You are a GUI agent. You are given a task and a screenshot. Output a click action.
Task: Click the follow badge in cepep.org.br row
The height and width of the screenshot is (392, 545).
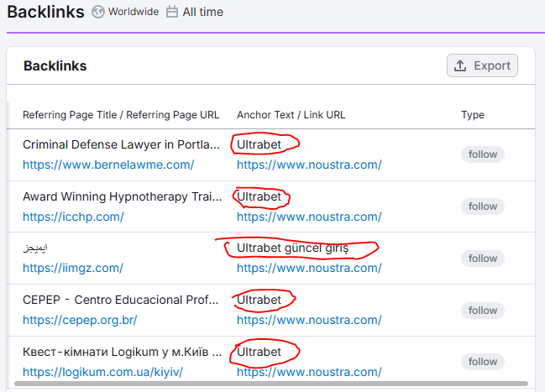coord(483,311)
